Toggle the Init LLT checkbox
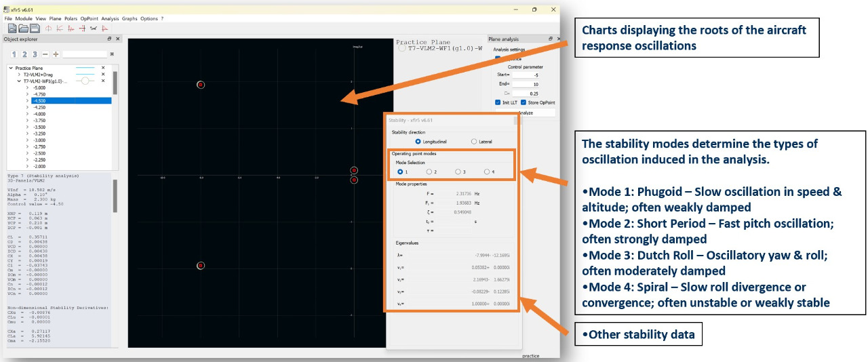Viewport: 868px width, 362px height. pyautogui.click(x=498, y=102)
